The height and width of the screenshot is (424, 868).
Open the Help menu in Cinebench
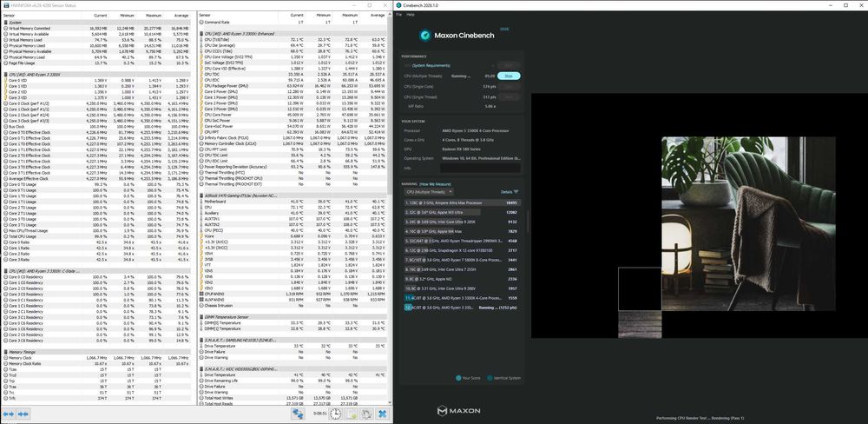[411, 15]
